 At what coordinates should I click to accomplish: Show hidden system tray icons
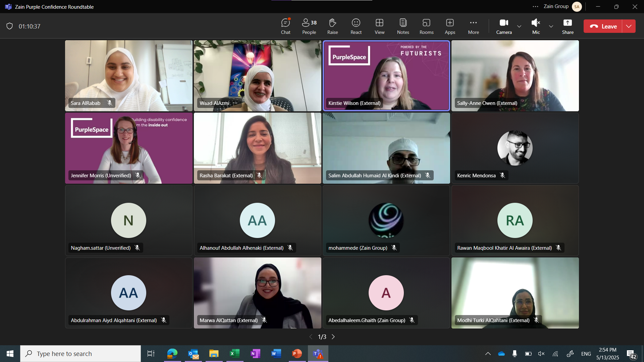[488, 354]
